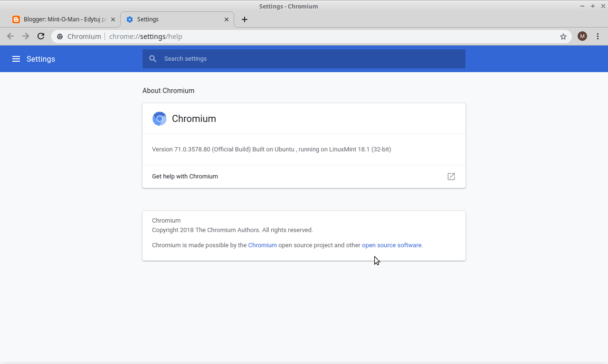Click the window title Settings - Chromium
This screenshot has height=364, width=608.
click(288, 6)
